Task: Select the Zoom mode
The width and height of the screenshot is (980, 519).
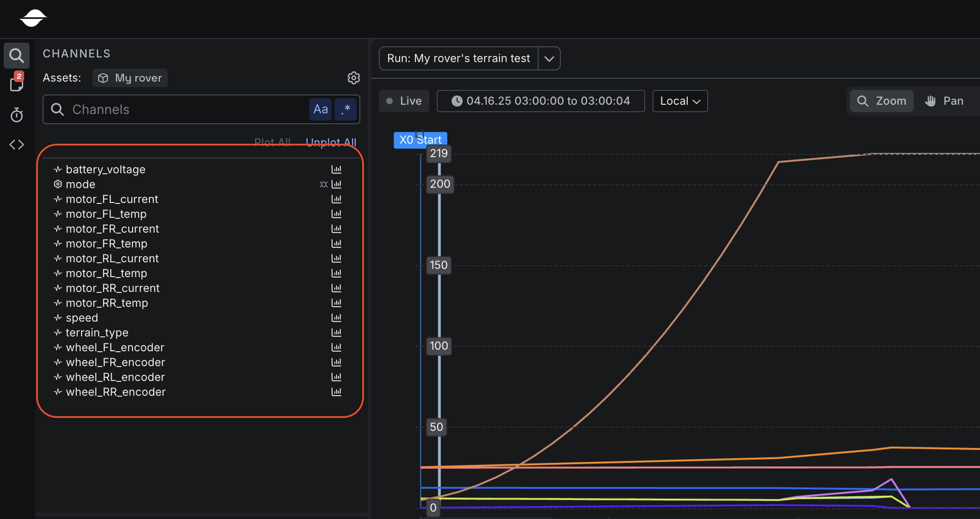Action: 881,101
